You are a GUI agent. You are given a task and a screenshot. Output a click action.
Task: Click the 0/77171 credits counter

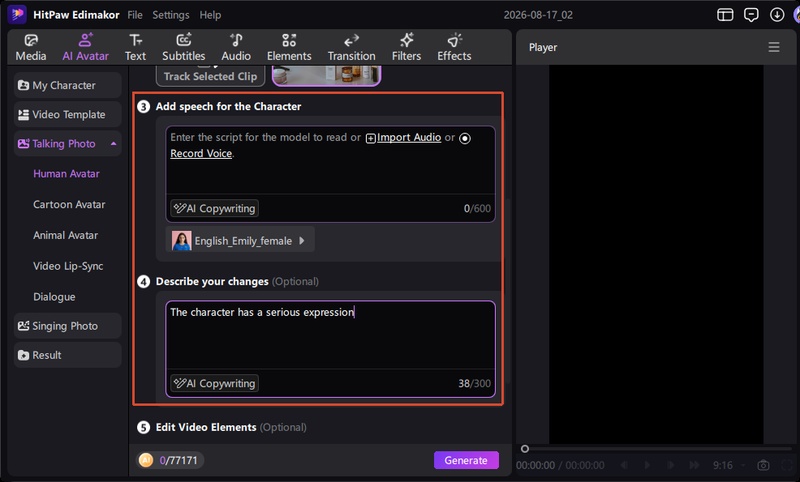[x=178, y=460]
